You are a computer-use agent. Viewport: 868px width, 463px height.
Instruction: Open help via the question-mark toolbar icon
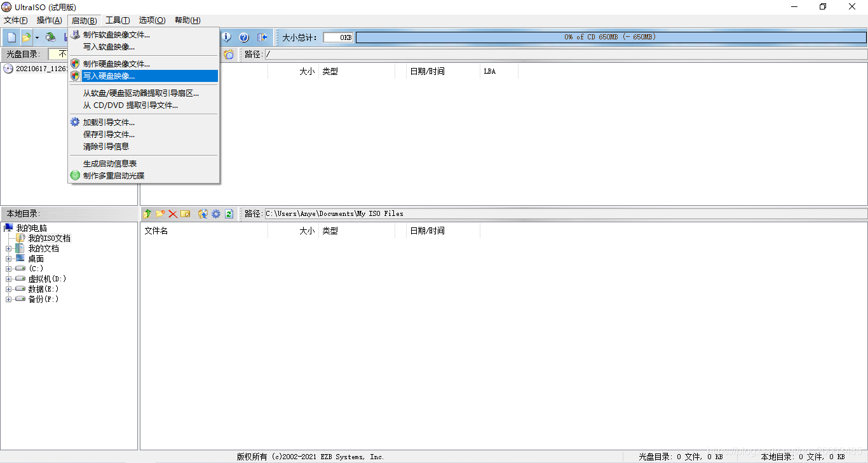coord(243,37)
